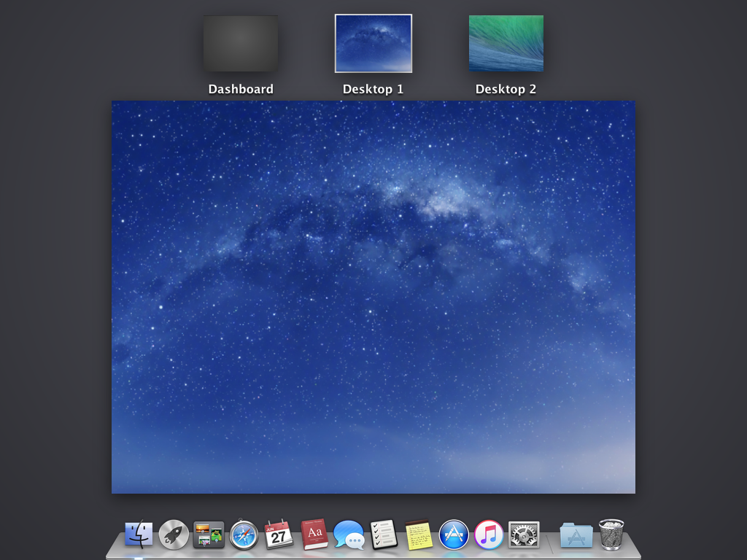Click the Dashboard label text
Image resolution: width=747 pixels, height=560 pixels.
click(241, 89)
